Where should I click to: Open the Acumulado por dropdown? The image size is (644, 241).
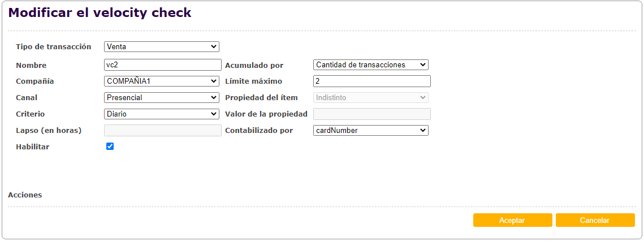point(370,64)
